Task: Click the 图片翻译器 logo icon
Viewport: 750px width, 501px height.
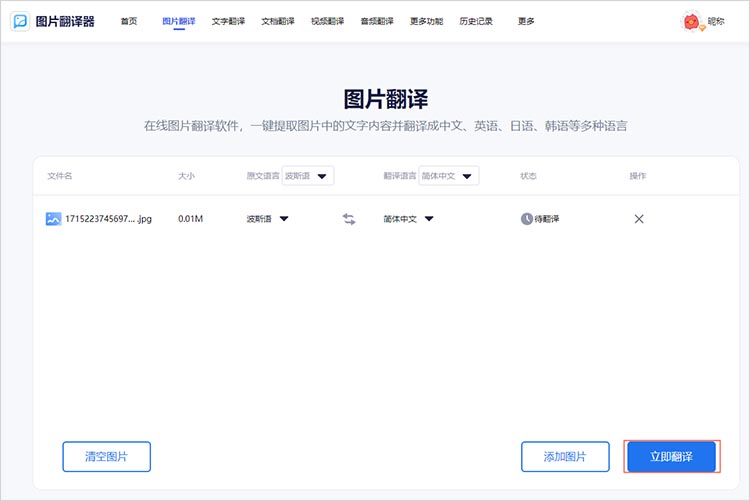Action: [20, 21]
